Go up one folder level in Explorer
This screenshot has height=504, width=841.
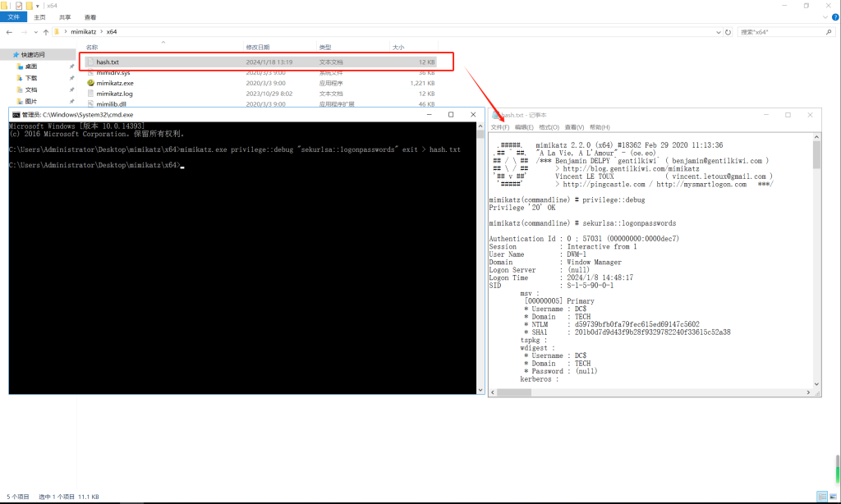click(x=46, y=32)
